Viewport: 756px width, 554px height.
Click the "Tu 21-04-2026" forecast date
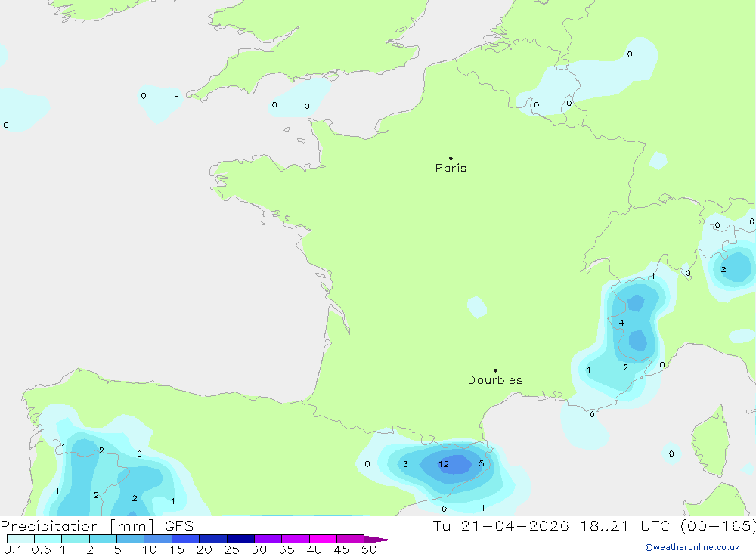tap(500, 526)
